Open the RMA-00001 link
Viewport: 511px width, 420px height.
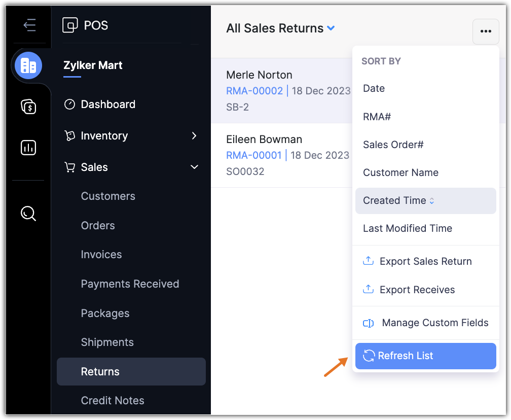coord(253,155)
